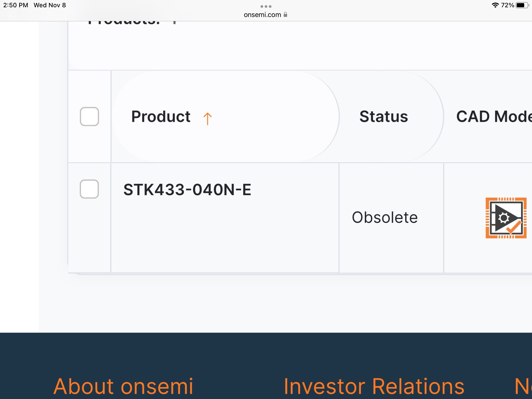Image resolution: width=532 pixels, height=399 pixels.
Task: Open the CAD model icon for STK433-040N-E
Action: pos(506,218)
